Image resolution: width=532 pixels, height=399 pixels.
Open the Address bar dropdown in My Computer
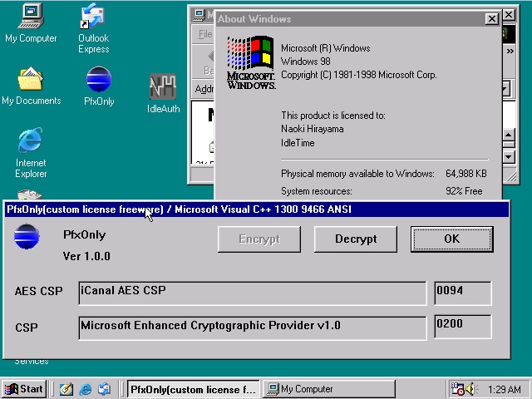point(505,90)
